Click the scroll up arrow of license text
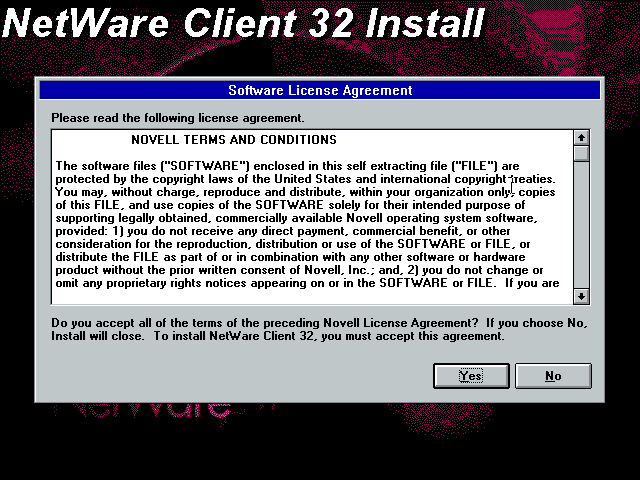Screen dimensions: 640x480 pyautogui.click(x=581, y=138)
